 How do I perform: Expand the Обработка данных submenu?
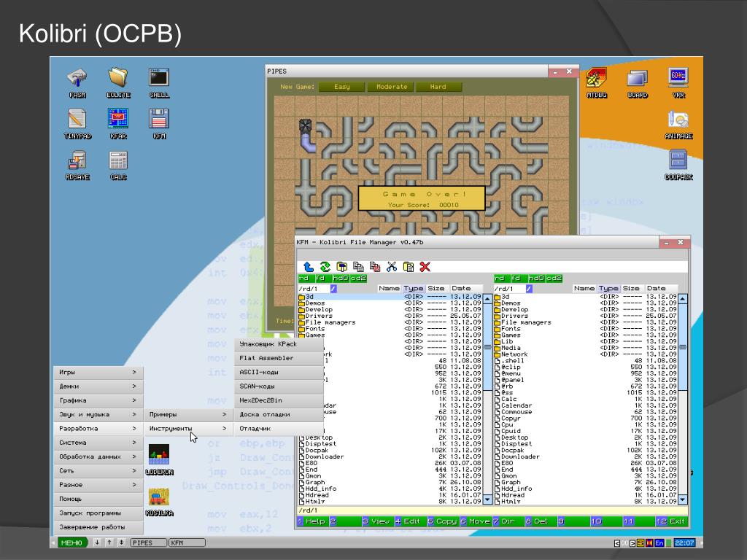coord(98,456)
